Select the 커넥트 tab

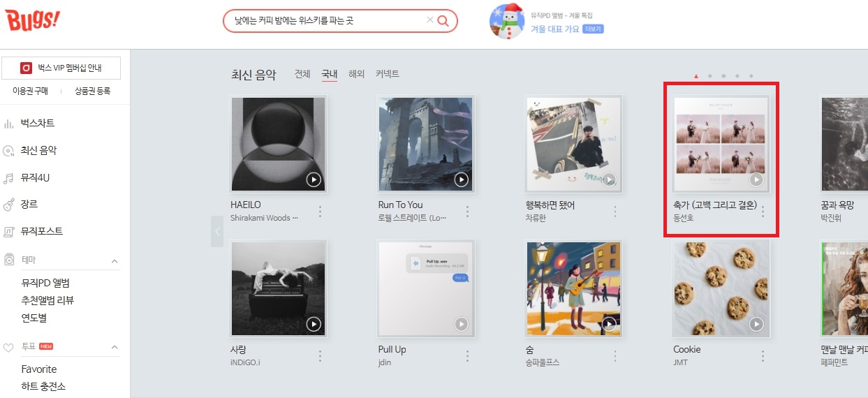click(x=388, y=74)
